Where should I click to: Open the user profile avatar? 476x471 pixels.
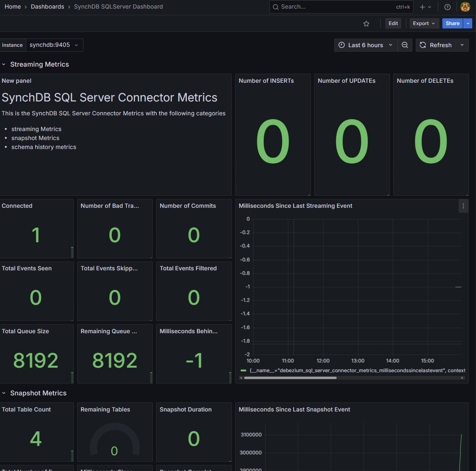point(465,7)
